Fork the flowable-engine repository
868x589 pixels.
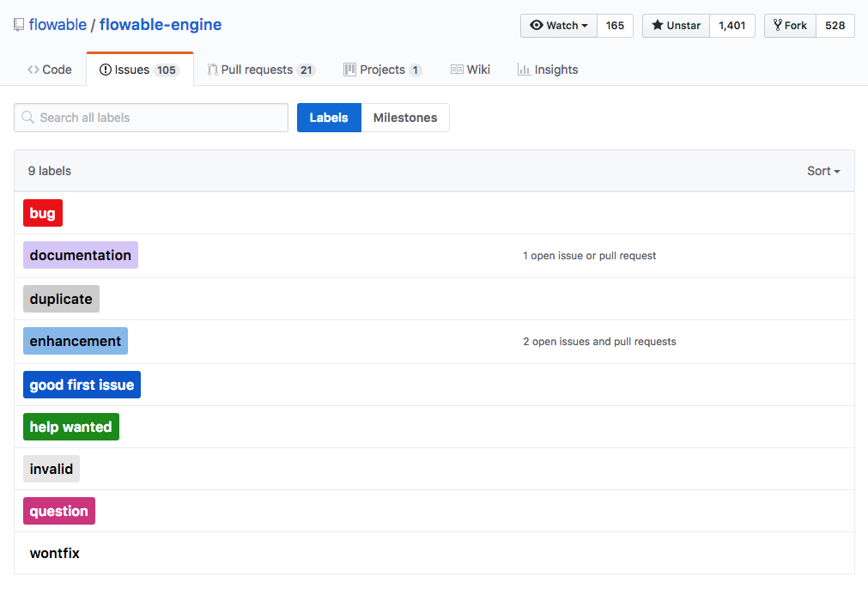pos(790,26)
